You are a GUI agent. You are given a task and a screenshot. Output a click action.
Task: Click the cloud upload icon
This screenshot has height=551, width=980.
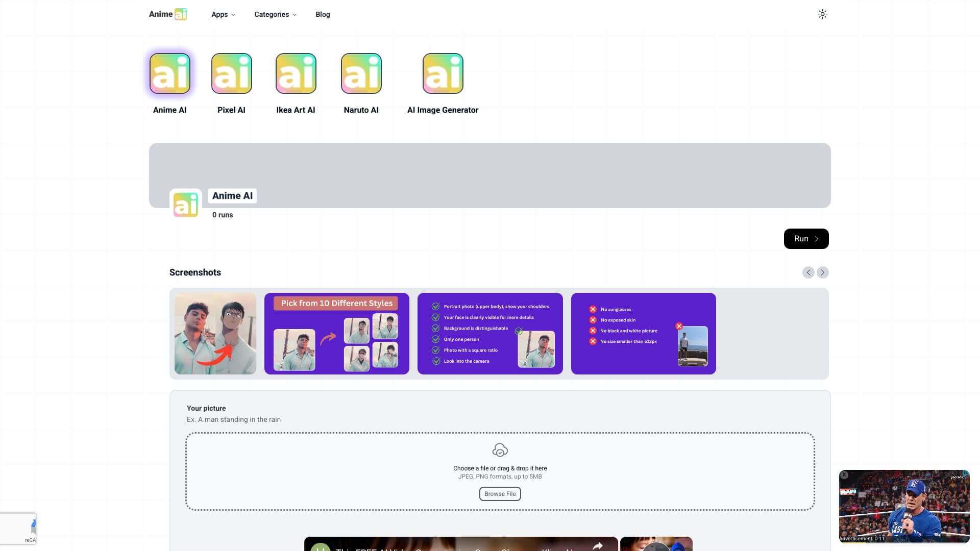pyautogui.click(x=500, y=449)
